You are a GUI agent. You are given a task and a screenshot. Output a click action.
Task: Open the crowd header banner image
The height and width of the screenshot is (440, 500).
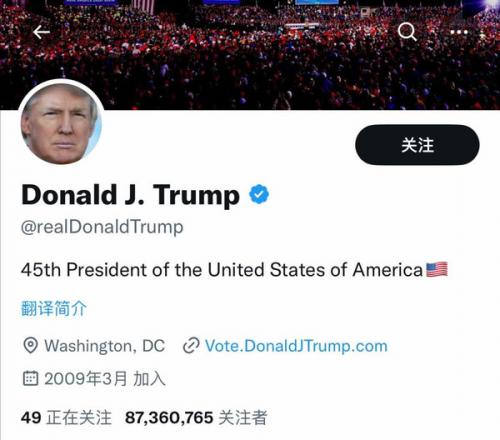250,55
